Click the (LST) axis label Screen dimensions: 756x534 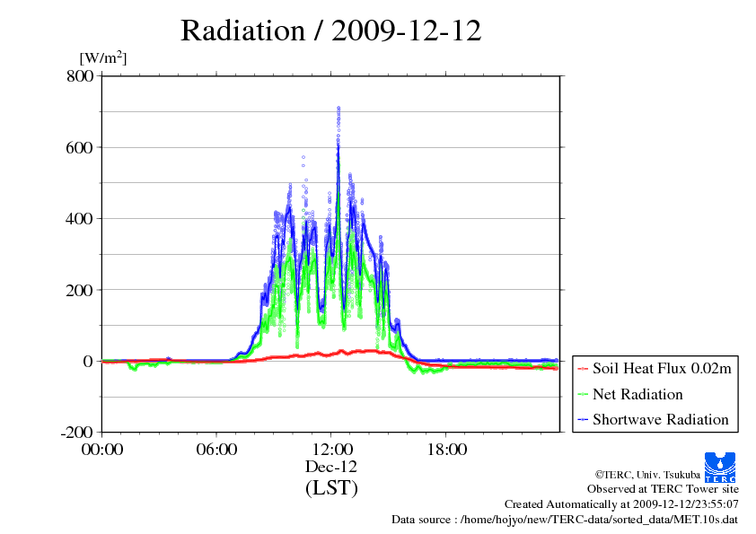[x=331, y=487]
